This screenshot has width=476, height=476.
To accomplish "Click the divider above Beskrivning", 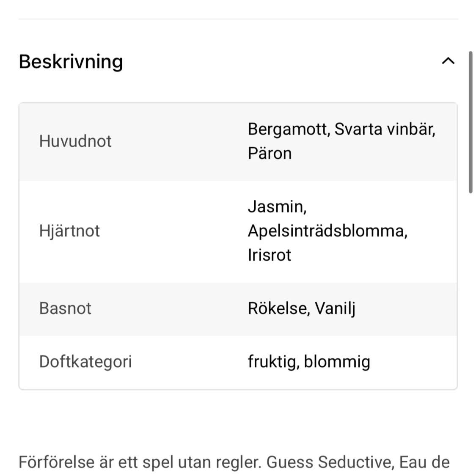I will (238, 19).
